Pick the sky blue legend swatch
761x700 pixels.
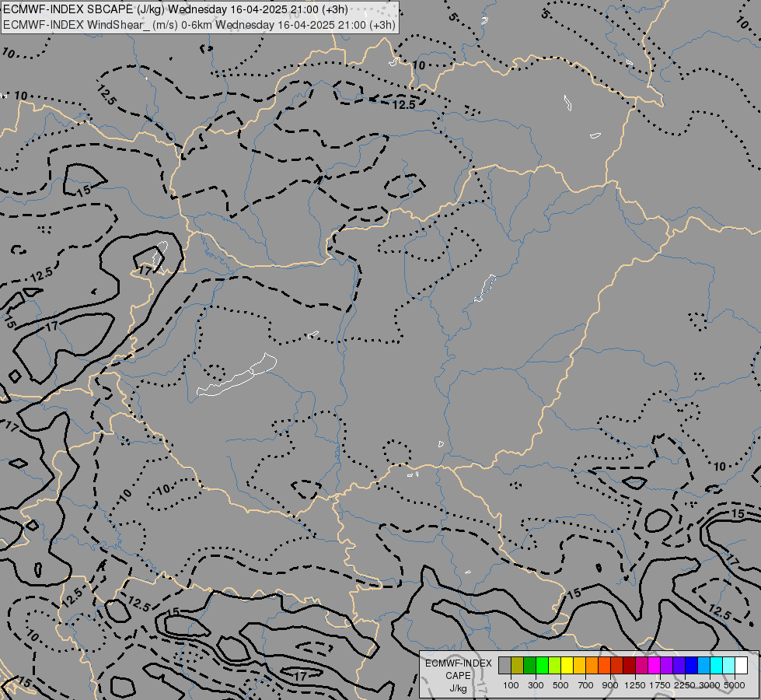[703, 665]
